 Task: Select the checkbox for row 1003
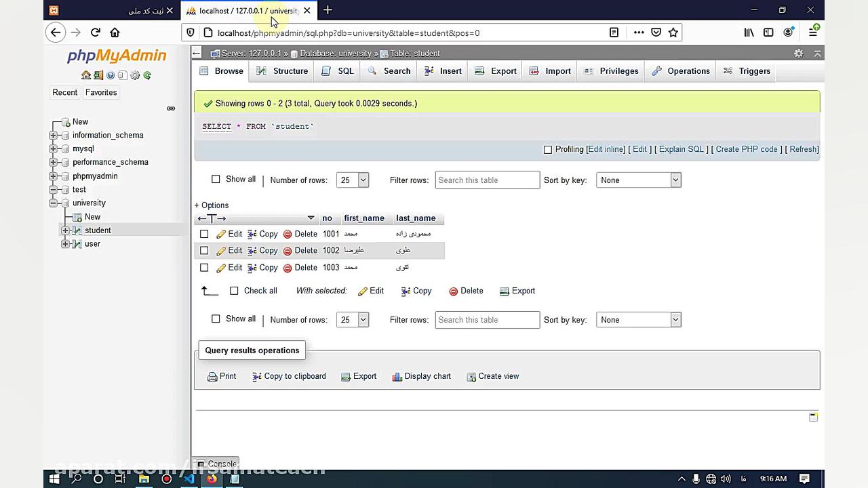point(204,268)
